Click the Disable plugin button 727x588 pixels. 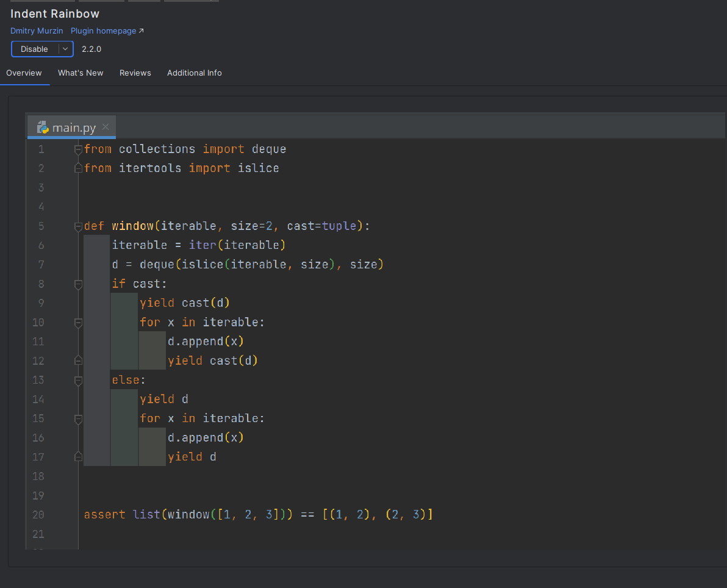(x=34, y=49)
